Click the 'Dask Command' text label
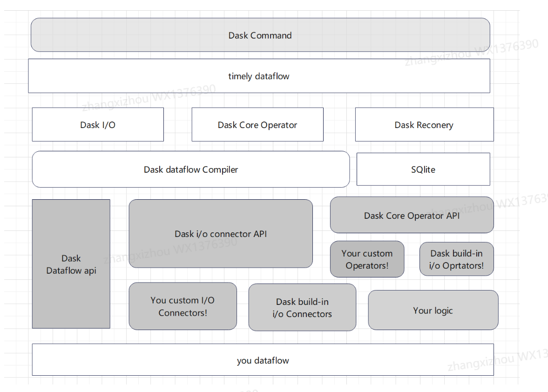This screenshot has width=548, height=392. pos(260,35)
